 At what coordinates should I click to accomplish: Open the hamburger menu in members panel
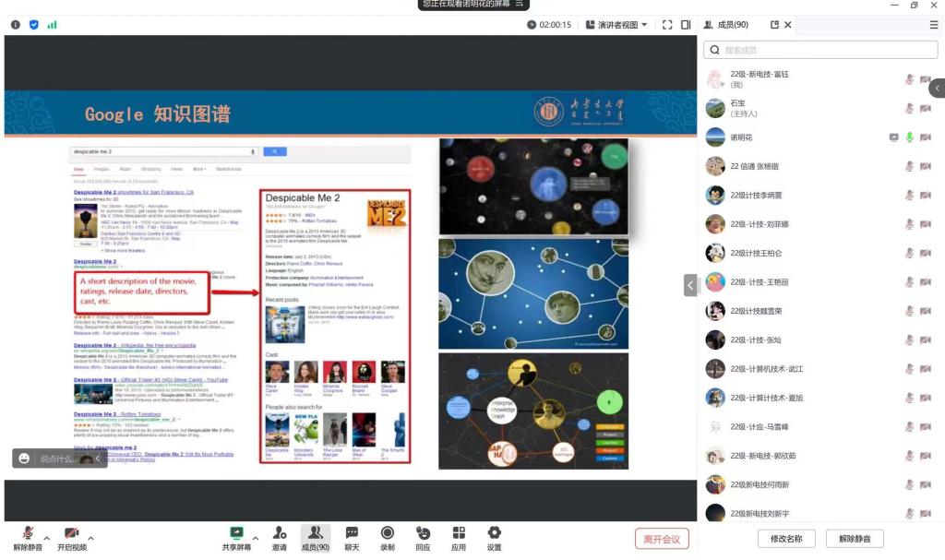[x=933, y=25]
